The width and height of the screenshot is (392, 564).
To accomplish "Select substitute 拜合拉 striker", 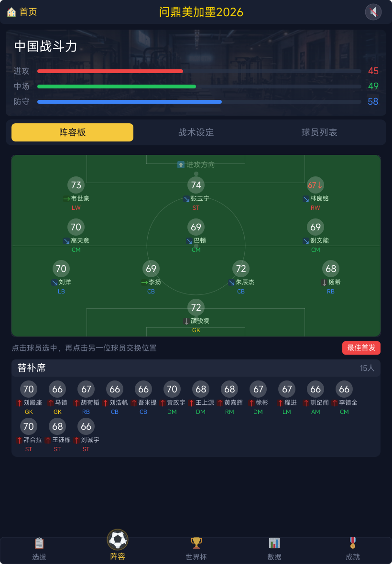I will pyautogui.click(x=28, y=435).
